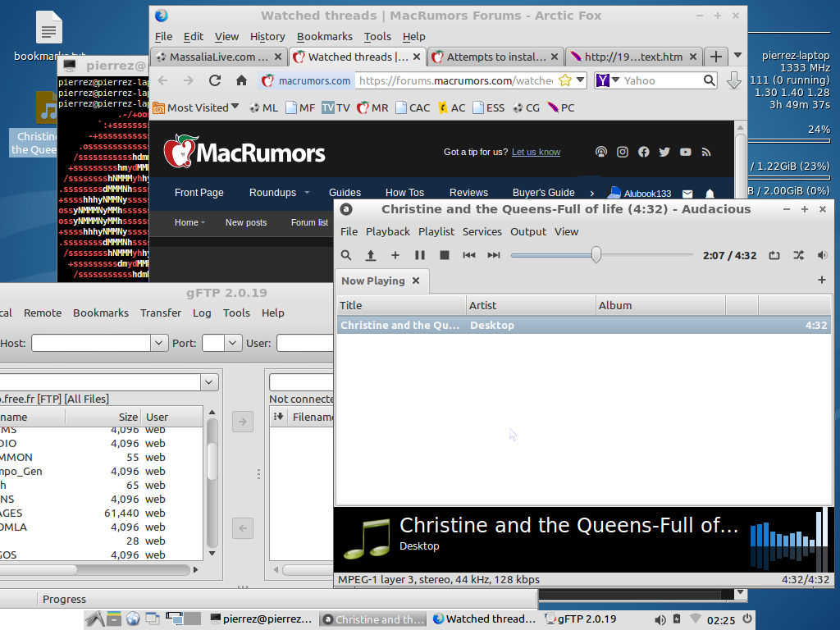840x630 pixels.
Task: Click the search magnifier in Yahoo box
Action: click(x=709, y=80)
